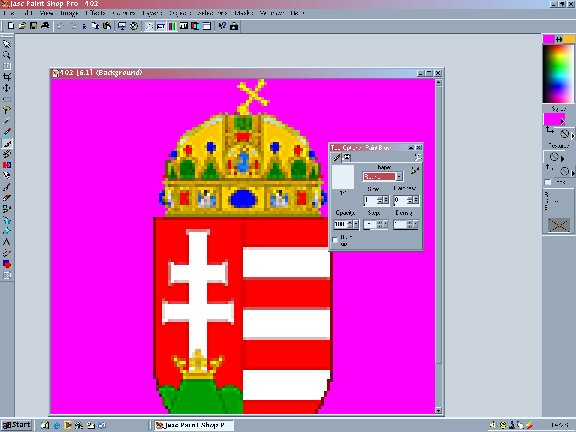The height and width of the screenshot is (432, 576).
Task: Toggle the Tool Options window button
Action: click(161, 26)
